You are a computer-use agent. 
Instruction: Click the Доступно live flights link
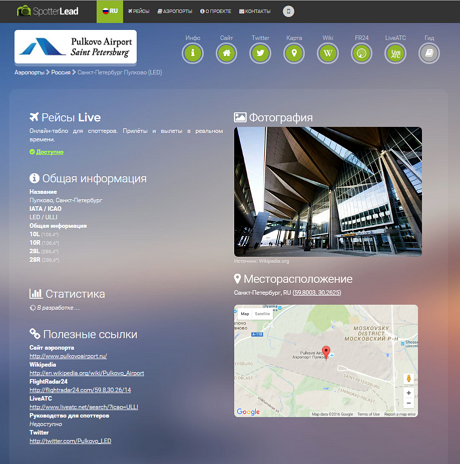pos(50,152)
